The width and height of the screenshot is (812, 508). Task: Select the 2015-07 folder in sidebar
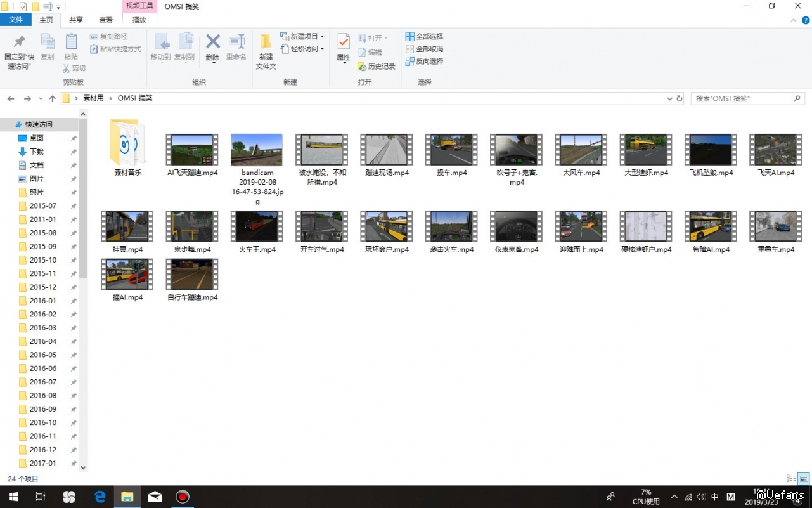(x=42, y=206)
